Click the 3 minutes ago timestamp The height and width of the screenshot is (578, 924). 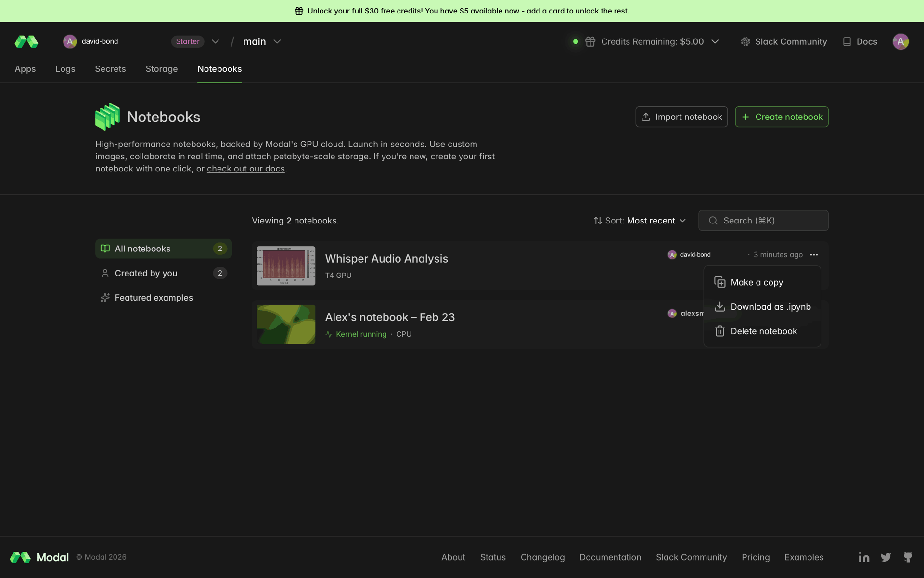point(778,254)
